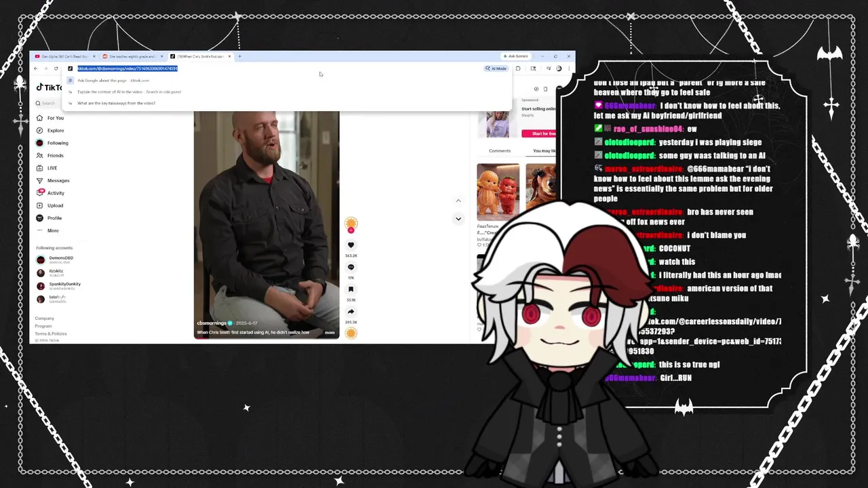Open the media control icon in the toolbar
The width and height of the screenshot is (868, 488).
548,68
